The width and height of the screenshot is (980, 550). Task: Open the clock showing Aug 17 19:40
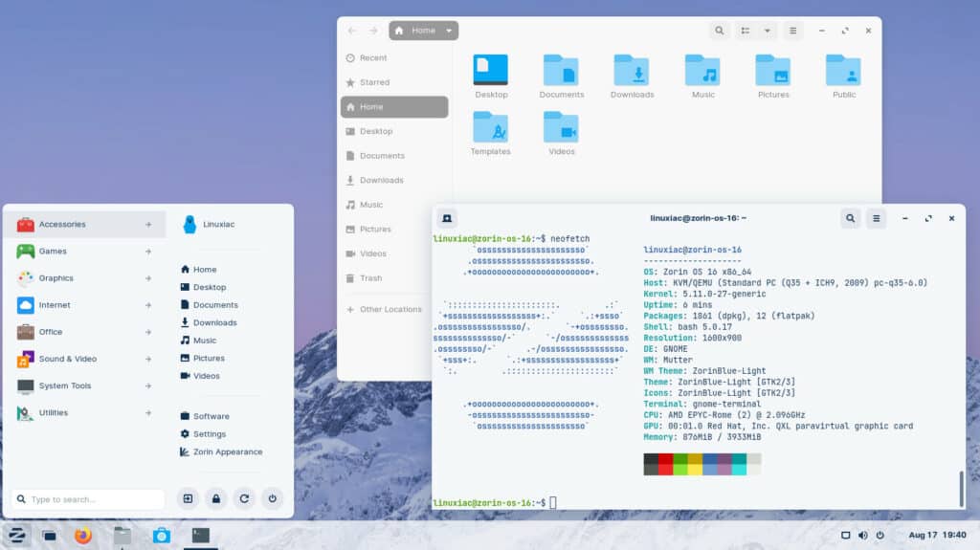(937, 536)
